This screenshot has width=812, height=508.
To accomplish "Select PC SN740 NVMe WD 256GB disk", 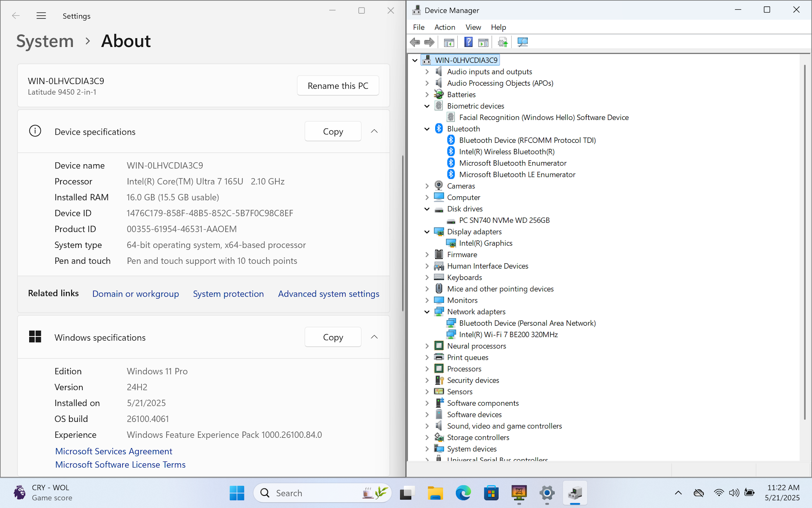I will [x=504, y=220].
